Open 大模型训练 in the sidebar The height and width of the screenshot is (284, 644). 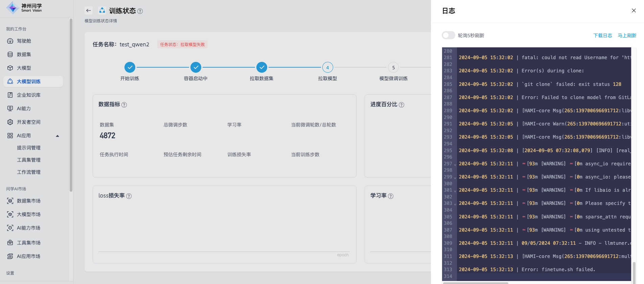coord(29,81)
